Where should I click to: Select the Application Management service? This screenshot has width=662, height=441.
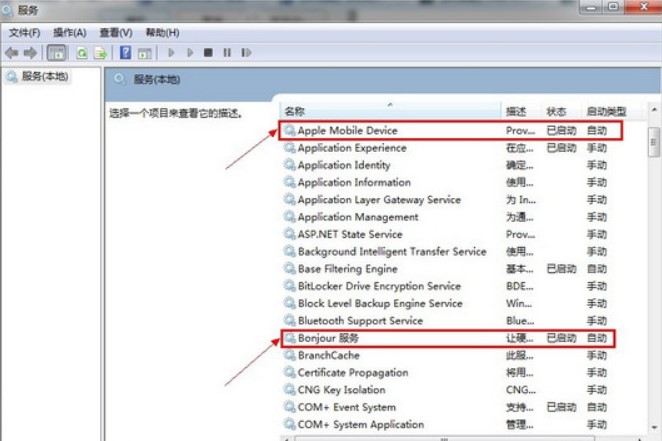pos(450,217)
